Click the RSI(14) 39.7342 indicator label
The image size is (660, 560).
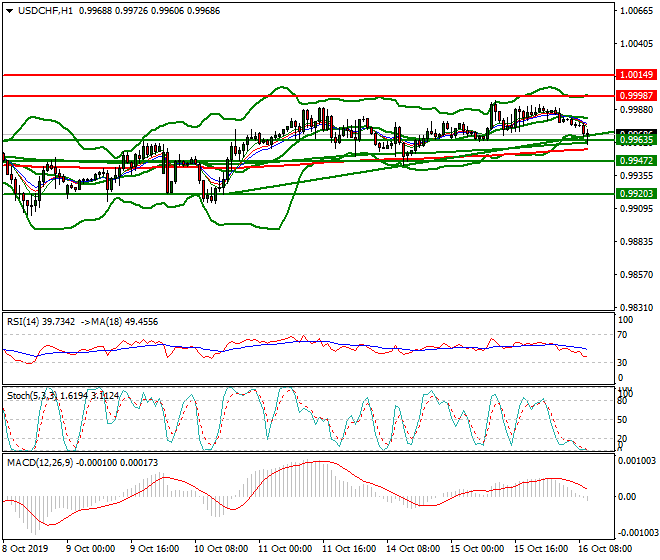pos(41,322)
